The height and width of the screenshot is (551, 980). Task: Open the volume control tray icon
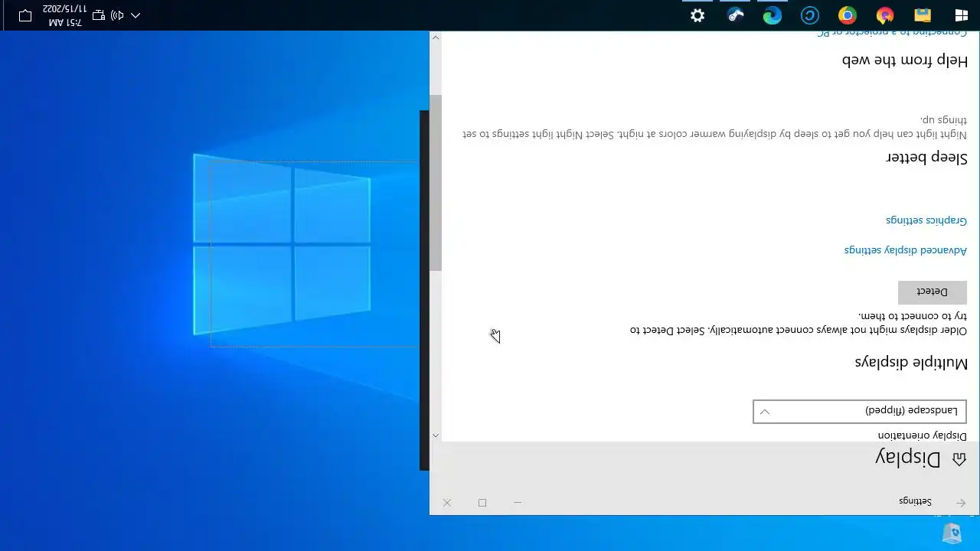(x=117, y=15)
